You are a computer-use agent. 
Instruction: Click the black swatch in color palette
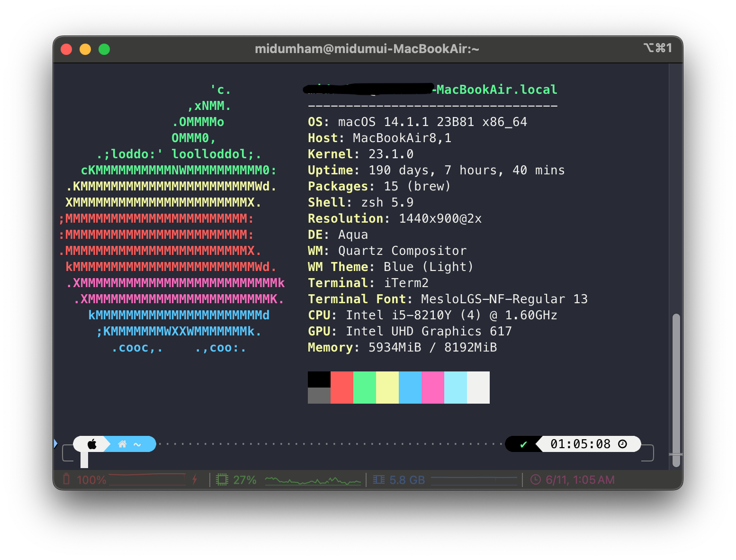[319, 379]
